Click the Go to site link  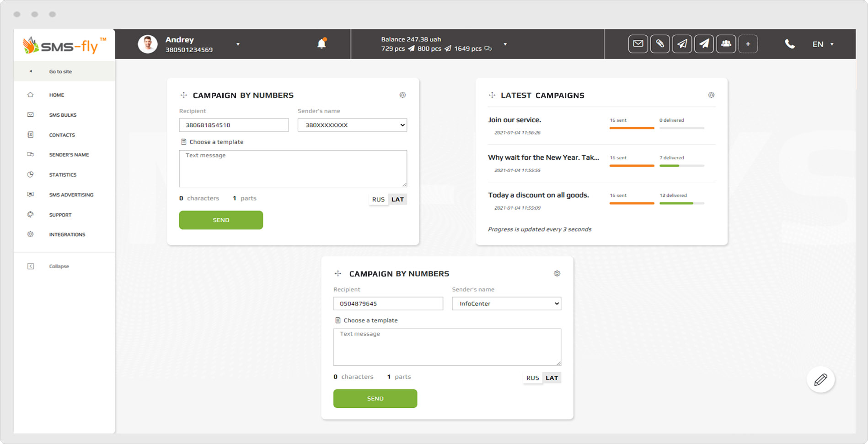[x=60, y=71]
